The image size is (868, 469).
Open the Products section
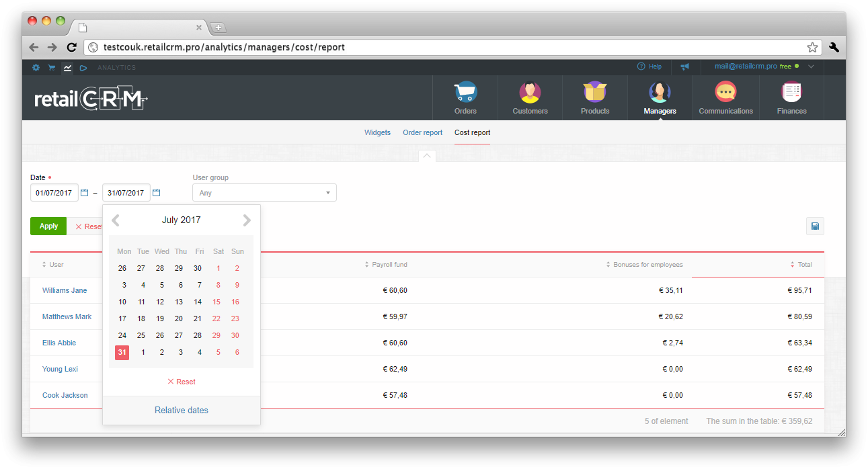(x=595, y=98)
